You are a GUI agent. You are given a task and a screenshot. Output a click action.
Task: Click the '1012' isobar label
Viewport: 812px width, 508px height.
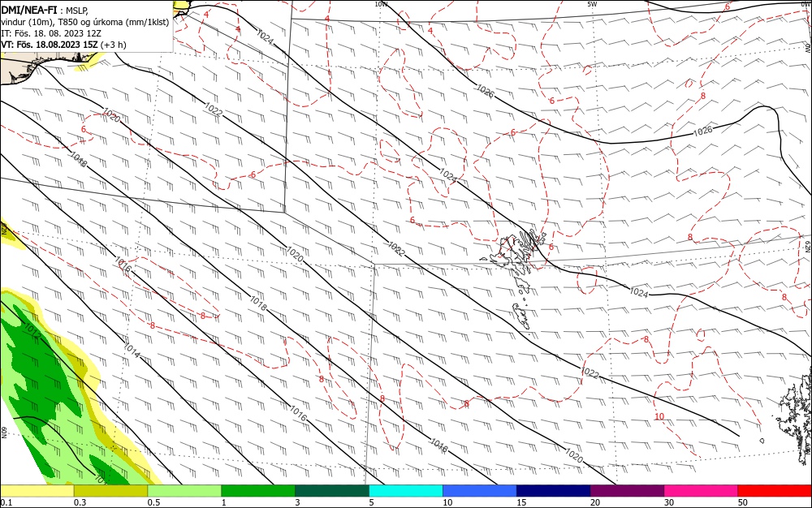coord(32,330)
